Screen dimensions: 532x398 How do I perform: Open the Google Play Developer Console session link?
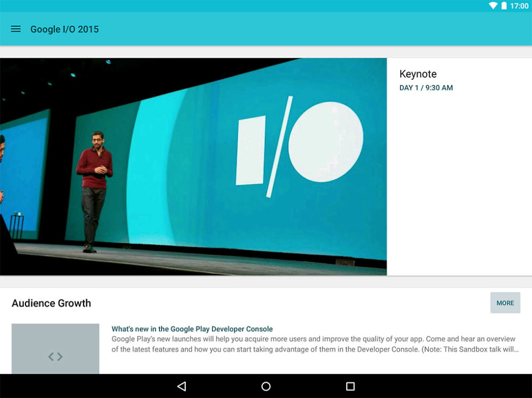[192, 329]
